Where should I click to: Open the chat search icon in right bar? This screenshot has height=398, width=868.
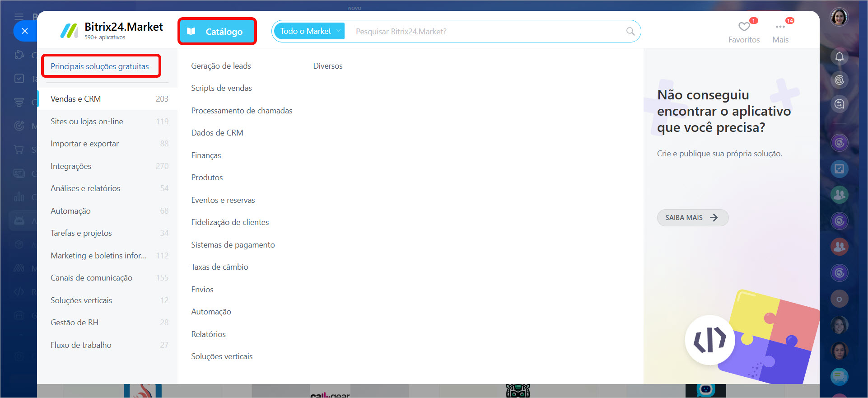pos(839,104)
